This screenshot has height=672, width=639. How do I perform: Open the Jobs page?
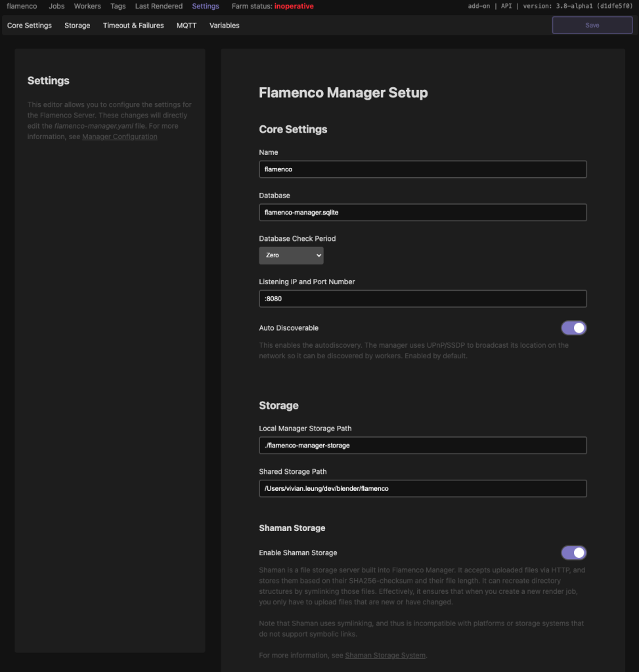(56, 6)
